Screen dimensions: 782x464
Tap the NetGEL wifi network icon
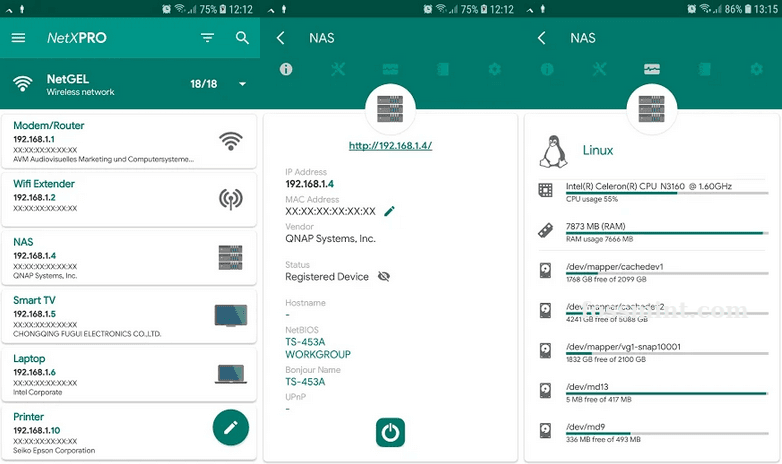[x=22, y=84]
